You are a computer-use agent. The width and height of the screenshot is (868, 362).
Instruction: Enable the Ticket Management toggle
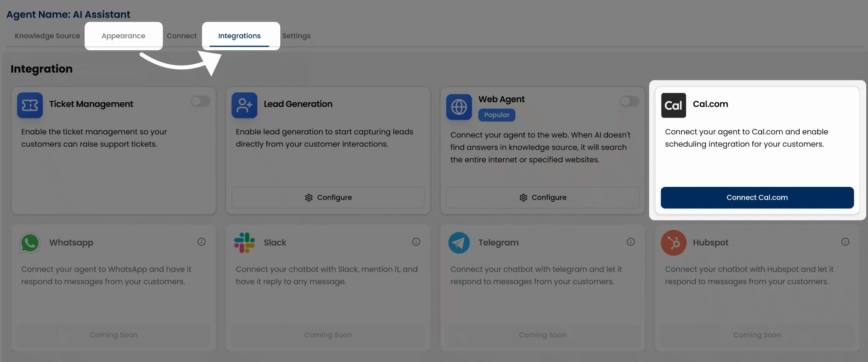point(200,101)
